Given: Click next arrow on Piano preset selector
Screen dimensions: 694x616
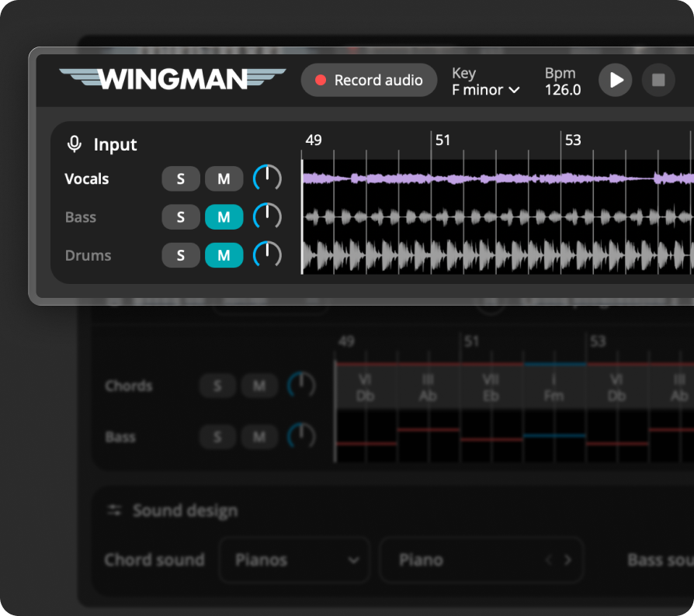Looking at the screenshot, I should [567, 560].
